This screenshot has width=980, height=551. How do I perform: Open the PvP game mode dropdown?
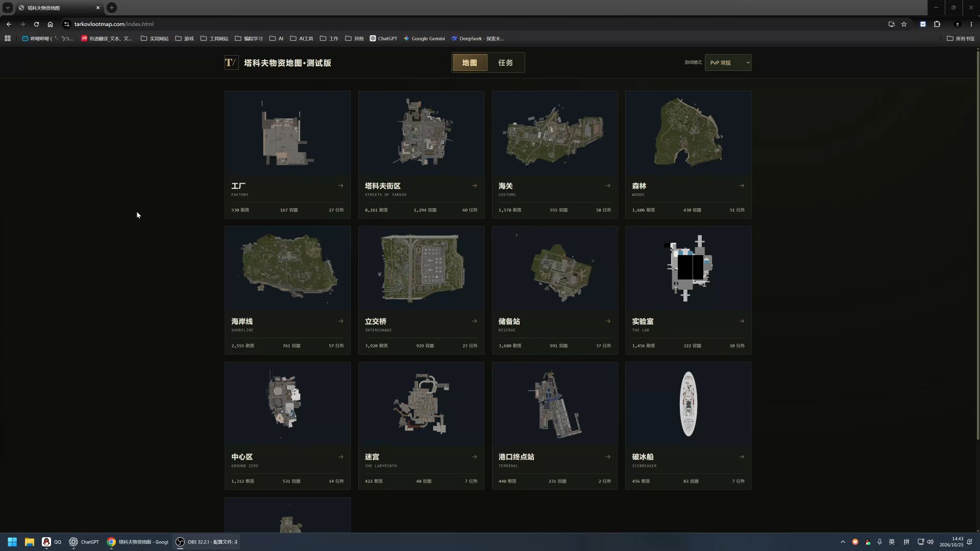728,63
